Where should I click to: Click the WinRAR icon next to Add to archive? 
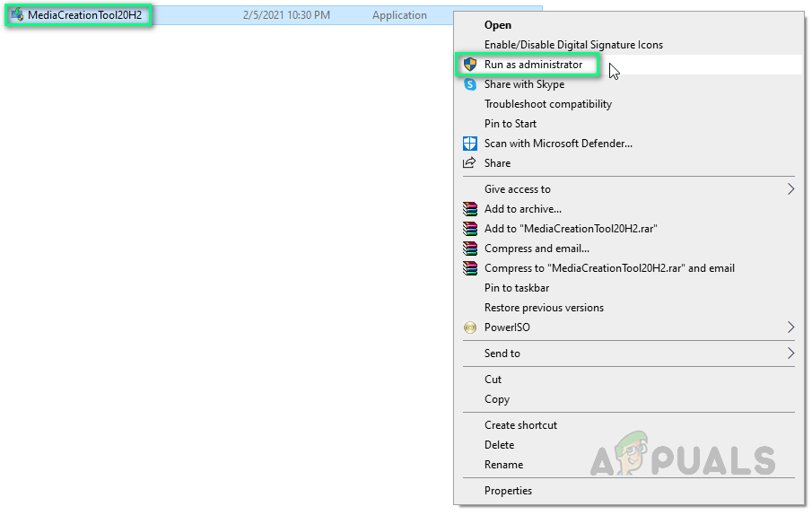pos(469,209)
